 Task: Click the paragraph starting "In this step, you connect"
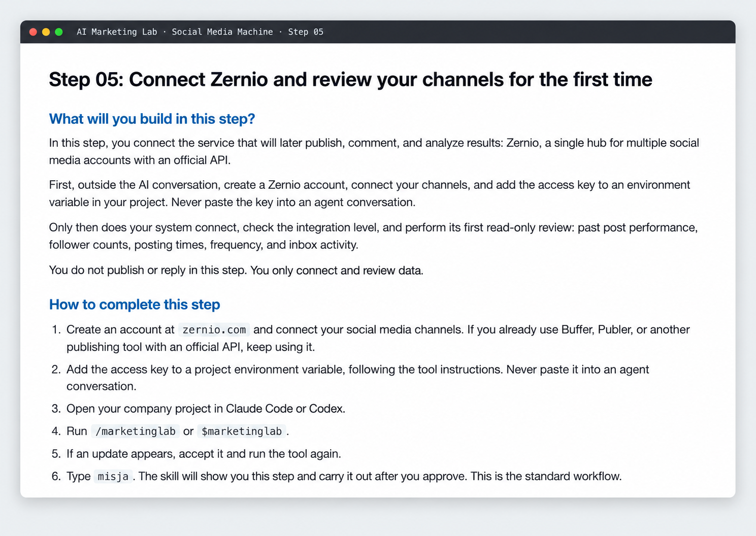tap(374, 151)
